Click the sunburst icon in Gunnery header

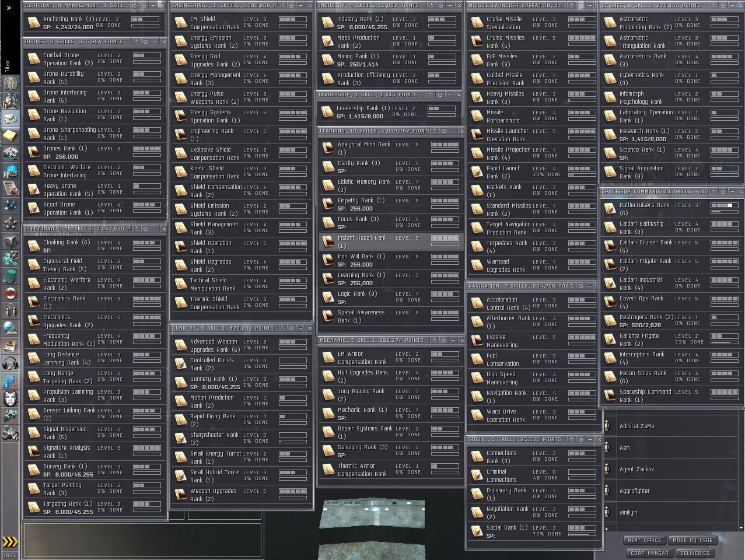(x=283, y=328)
